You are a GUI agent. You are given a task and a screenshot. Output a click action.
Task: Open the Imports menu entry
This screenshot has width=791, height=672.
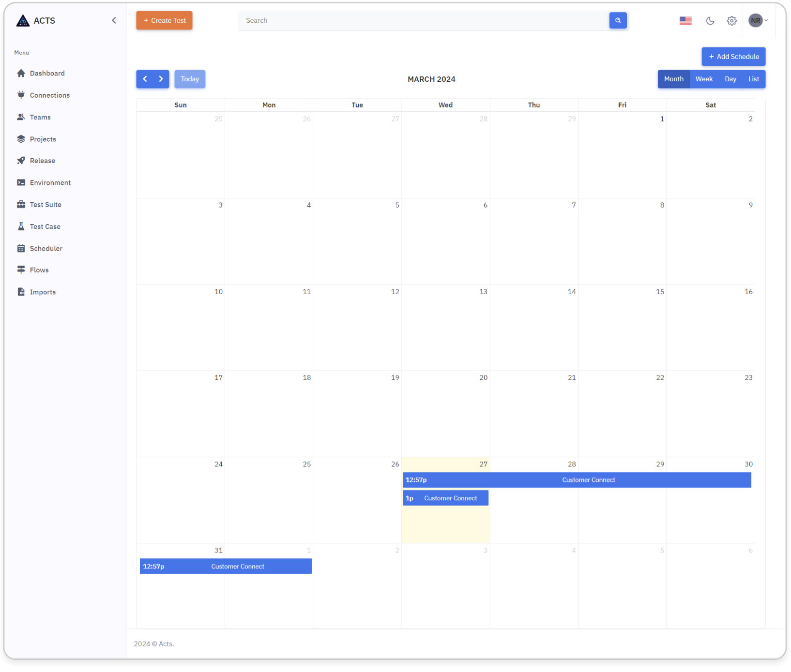click(43, 292)
